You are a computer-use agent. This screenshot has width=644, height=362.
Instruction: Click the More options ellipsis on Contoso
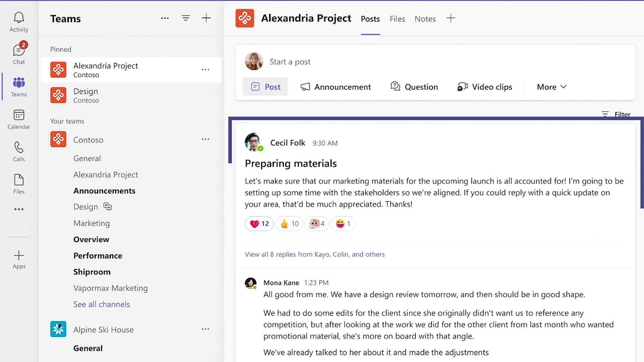tap(205, 140)
